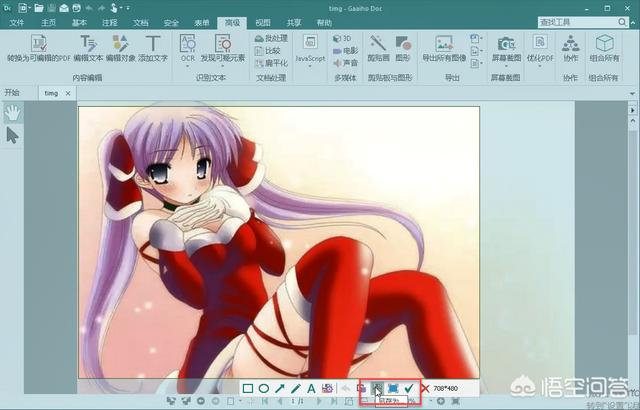640x410 pixels.
Task: Switch to the Help (帮助) ribbon tab
Action: (x=324, y=23)
